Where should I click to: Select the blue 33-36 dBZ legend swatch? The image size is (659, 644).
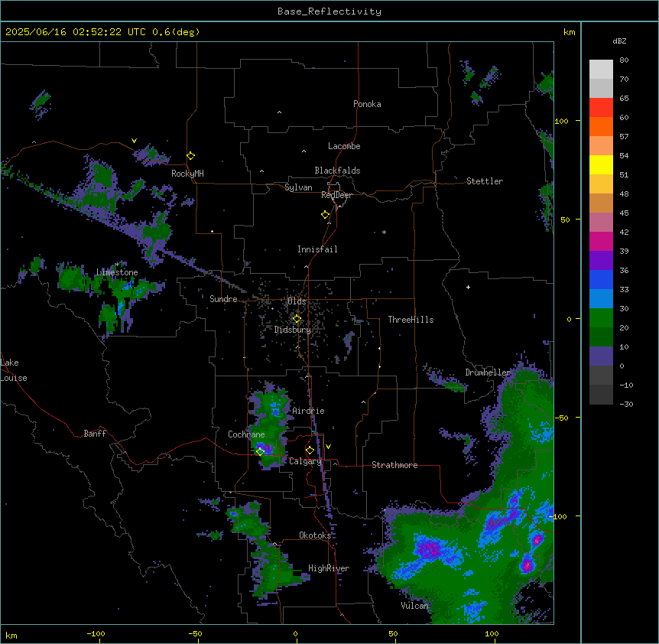point(601,279)
